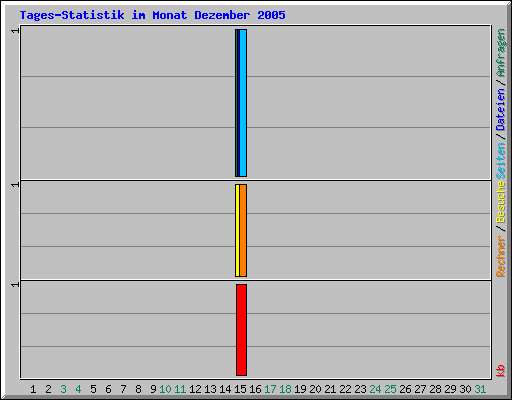Click the yellow 'Besuche' legend label
The height and width of the screenshot is (400, 512).
coord(500,202)
